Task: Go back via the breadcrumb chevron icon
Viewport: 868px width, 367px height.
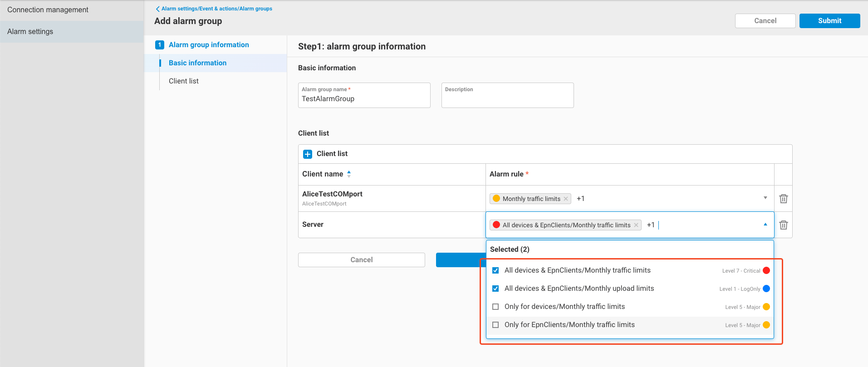Action: coord(157,9)
